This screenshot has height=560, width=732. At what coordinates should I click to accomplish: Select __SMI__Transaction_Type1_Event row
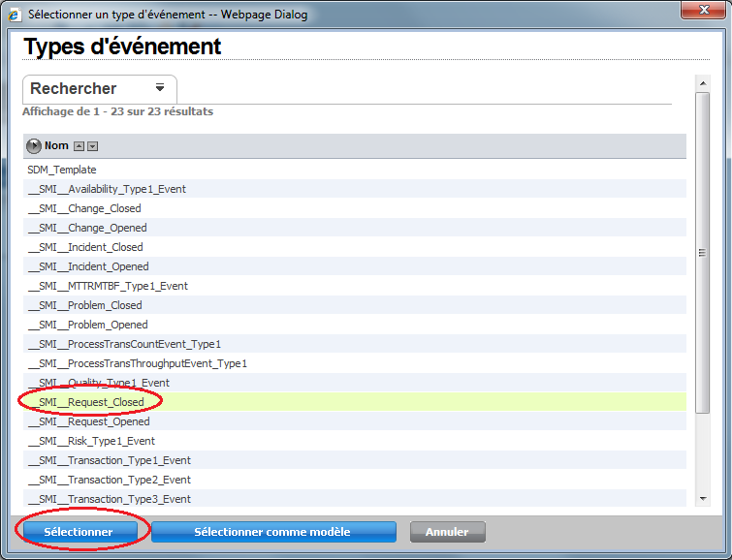355,460
